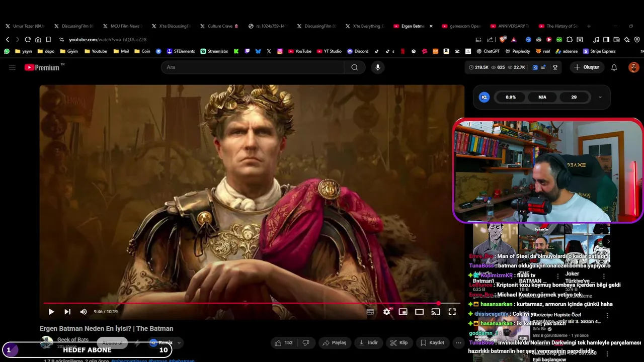Search with voice microphone
This screenshot has width=644, height=362.
378,67
